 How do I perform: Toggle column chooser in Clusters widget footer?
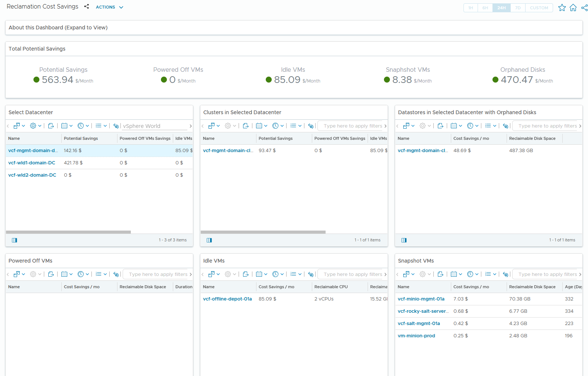point(209,240)
